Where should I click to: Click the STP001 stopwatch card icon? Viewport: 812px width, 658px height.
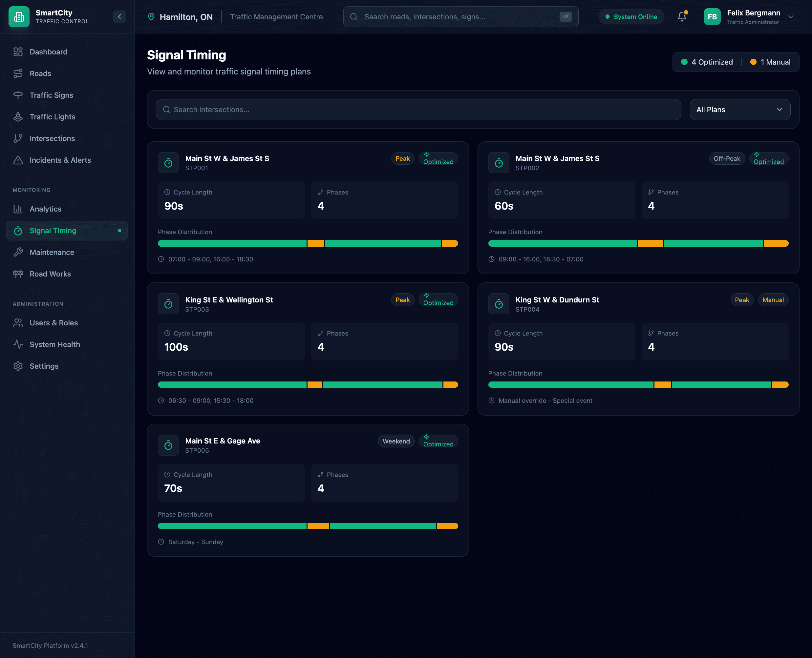click(168, 163)
